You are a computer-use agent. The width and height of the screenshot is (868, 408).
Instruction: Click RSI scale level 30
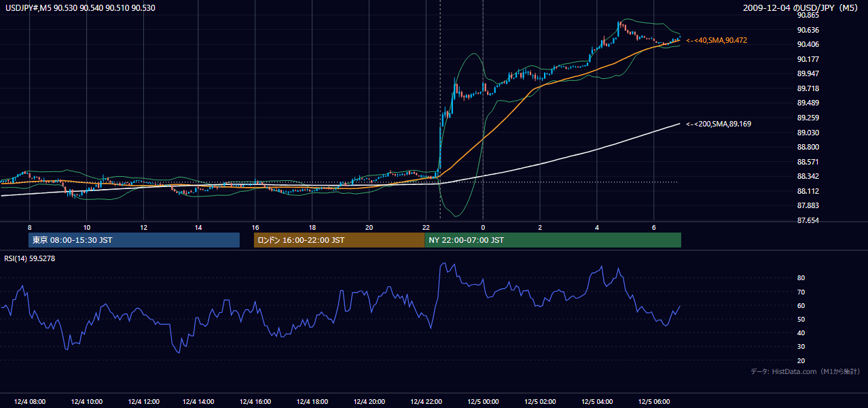801,346
